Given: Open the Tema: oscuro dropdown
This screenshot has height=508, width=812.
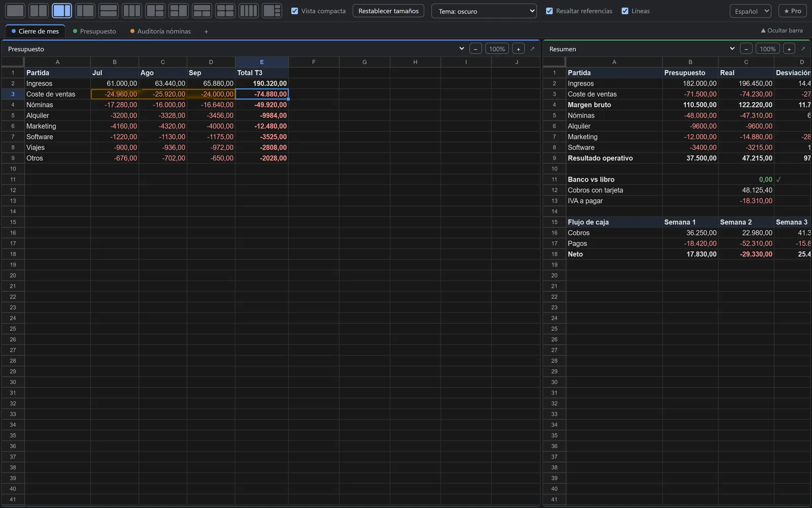Looking at the screenshot, I should [x=484, y=11].
